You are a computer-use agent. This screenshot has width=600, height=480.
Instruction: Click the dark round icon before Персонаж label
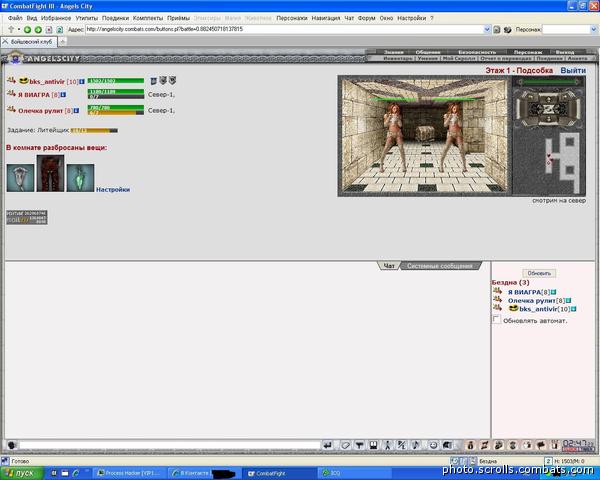coord(508,29)
